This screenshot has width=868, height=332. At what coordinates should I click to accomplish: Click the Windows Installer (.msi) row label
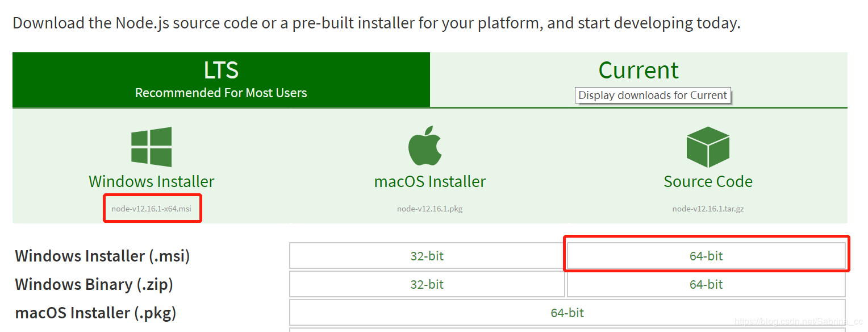click(102, 255)
